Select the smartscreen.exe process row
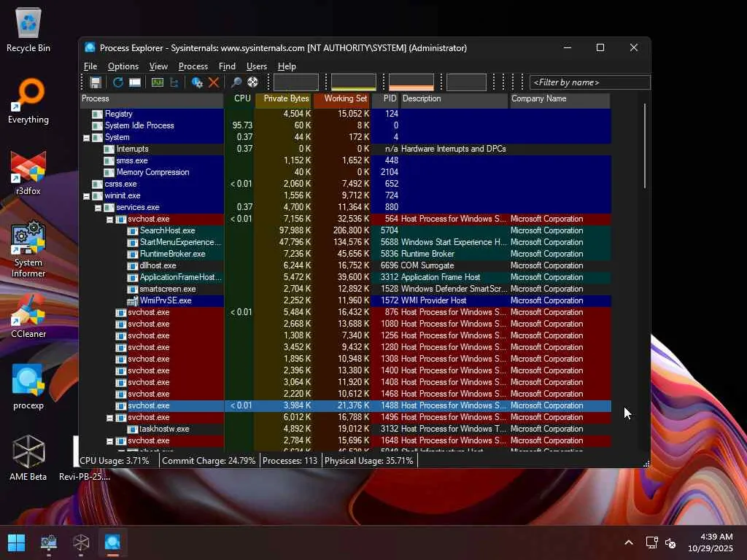This screenshot has width=747, height=560. pyautogui.click(x=345, y=289)
